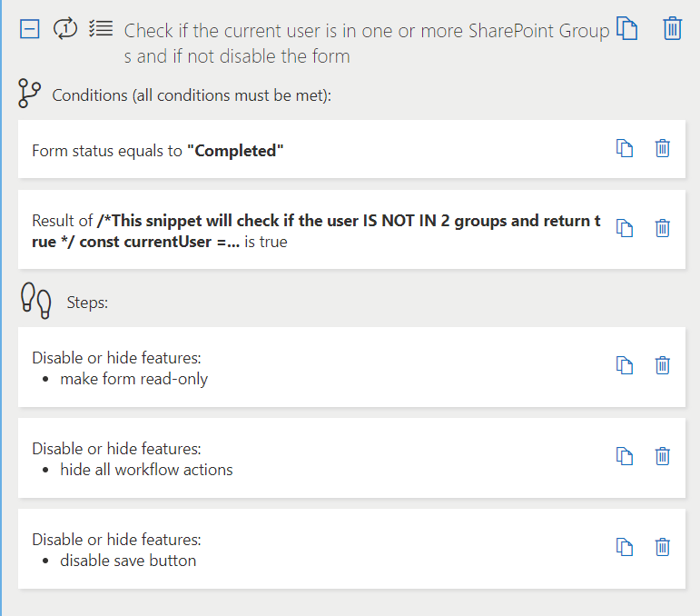
Task: Duplicate the Form status Completed condition
Action: (625, 148)
